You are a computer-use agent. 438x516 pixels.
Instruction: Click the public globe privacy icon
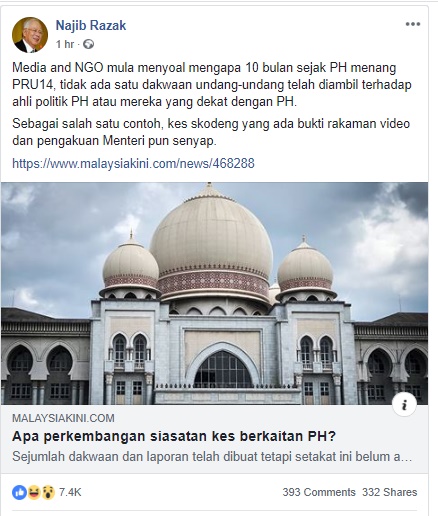coord(88,44)
